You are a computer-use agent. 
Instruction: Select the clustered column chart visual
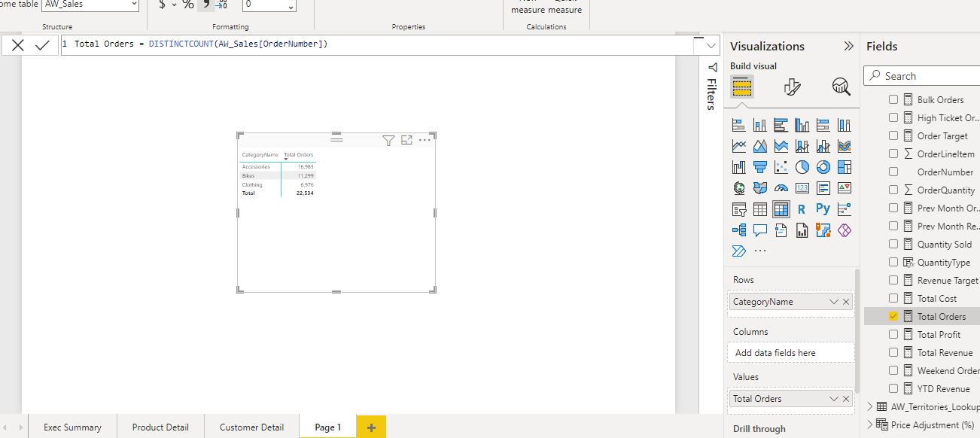click(x=802, y=125)
